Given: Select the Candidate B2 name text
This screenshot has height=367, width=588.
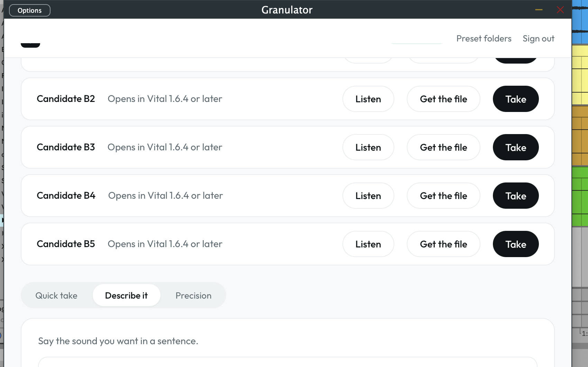Looking at the screenshot, I should pyautogui.click(x=66, y=99).
